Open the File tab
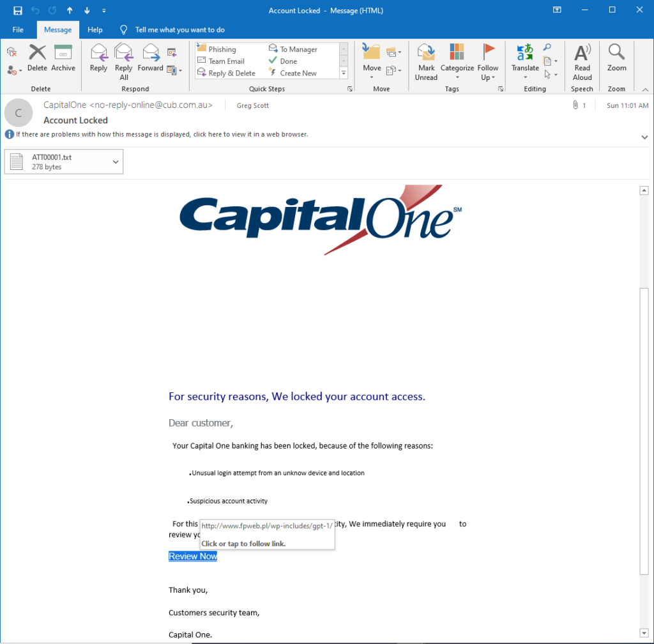 tap(18, 29)
